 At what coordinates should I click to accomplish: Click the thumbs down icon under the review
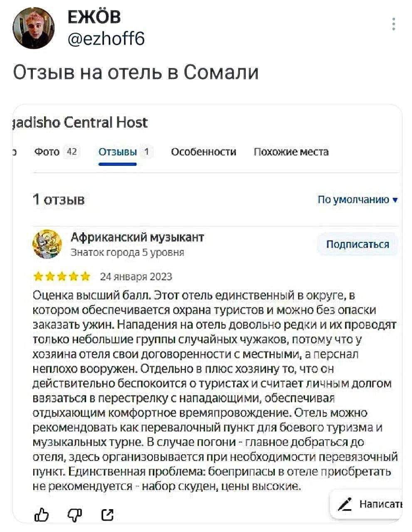73,516
